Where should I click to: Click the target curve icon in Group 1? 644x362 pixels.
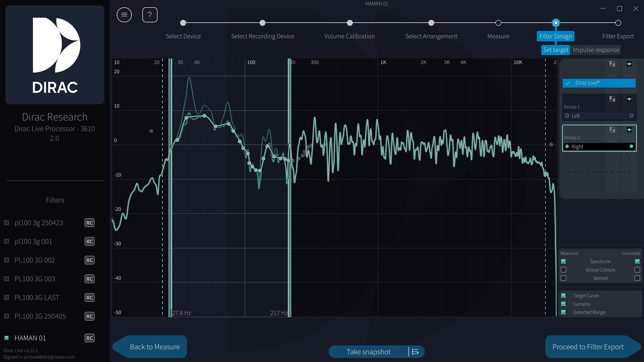point(629,99)
